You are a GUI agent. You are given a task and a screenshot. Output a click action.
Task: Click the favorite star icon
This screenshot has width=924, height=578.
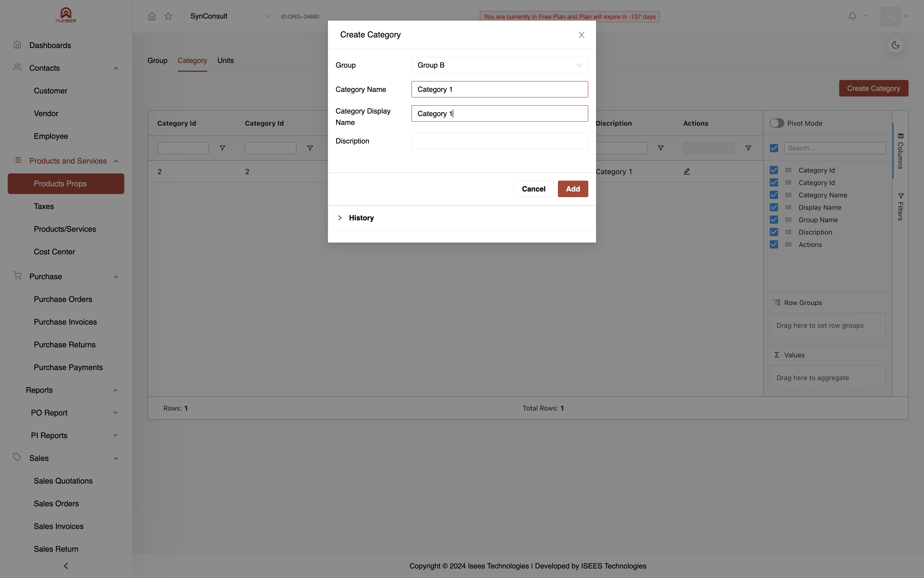(168, 16)
